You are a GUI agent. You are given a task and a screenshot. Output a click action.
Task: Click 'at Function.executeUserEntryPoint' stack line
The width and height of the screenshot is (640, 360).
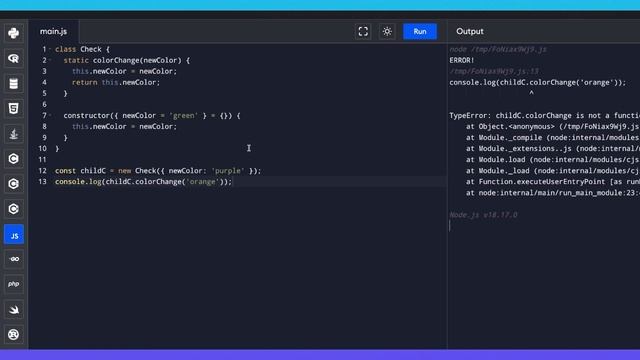[x=553, y=182]
